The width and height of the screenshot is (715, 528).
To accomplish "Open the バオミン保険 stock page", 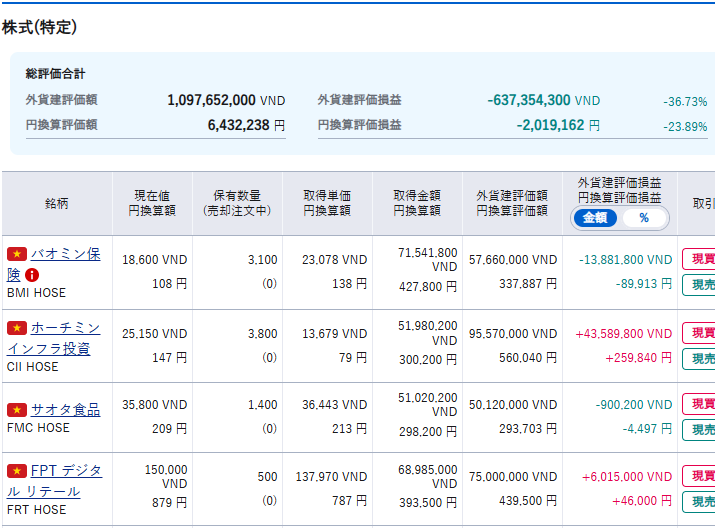I will tap(64, 255).
